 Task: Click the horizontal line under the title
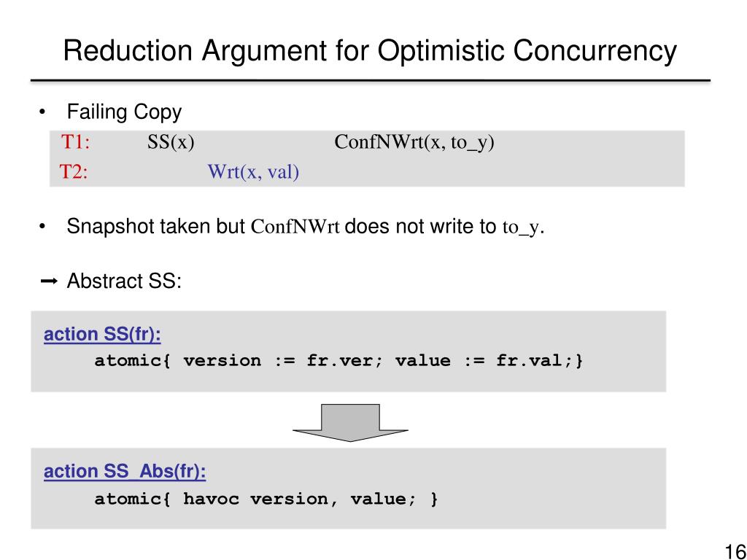pos(370,80)
